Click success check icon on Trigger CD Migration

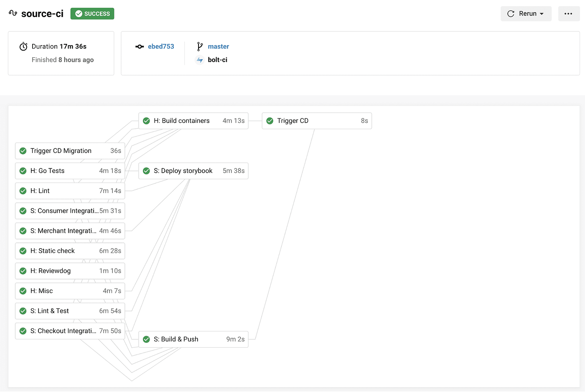pos(23,151)
